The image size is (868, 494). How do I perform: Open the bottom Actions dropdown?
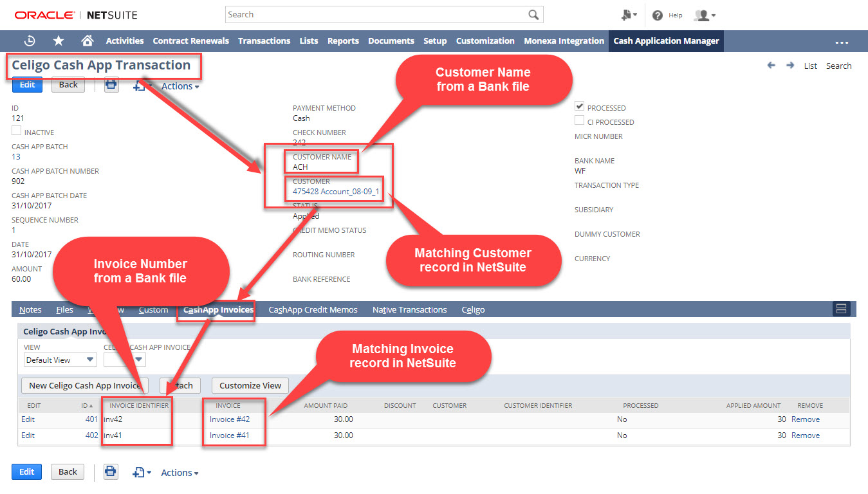[x=180, y=473]
